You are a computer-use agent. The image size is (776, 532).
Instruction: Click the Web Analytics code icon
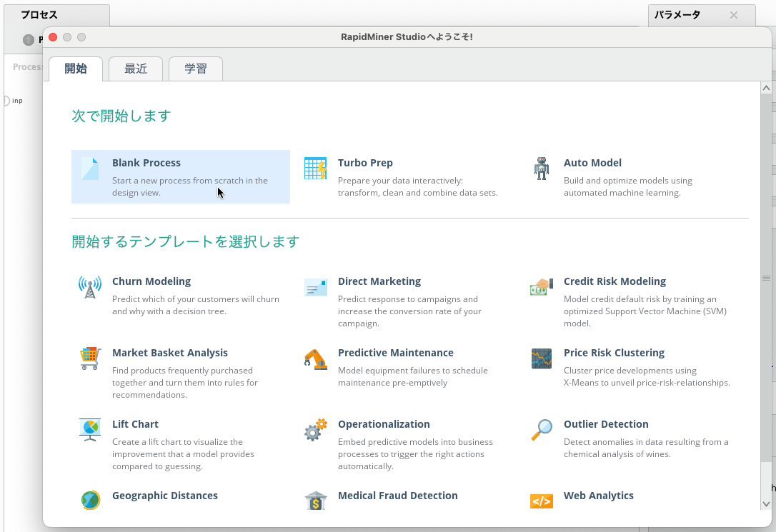[542, 501]
